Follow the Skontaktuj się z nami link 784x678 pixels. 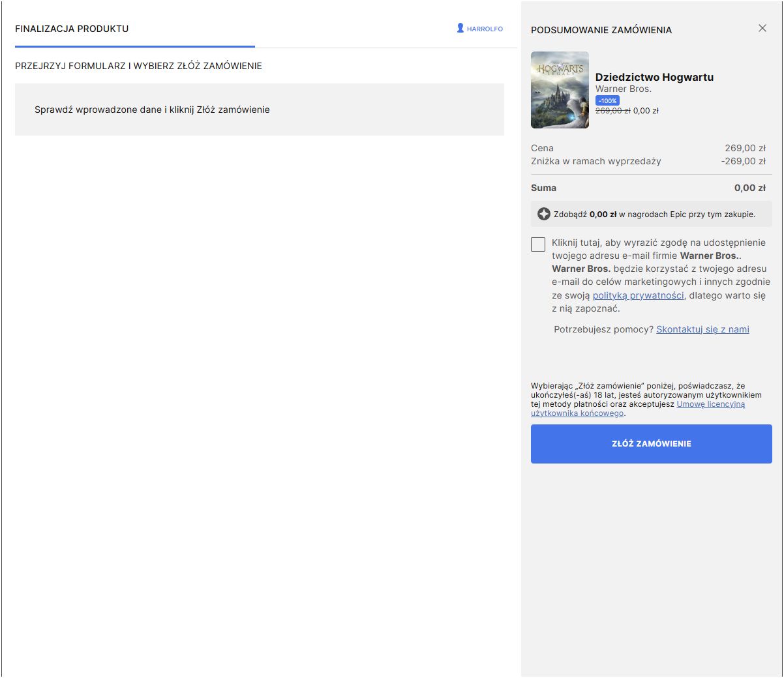pos(702,329)
